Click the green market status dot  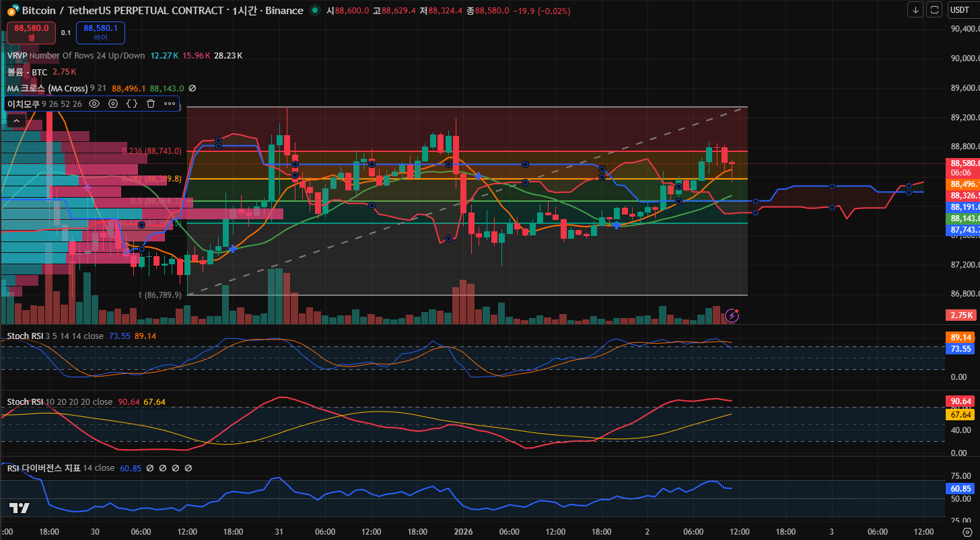point(315,11)
